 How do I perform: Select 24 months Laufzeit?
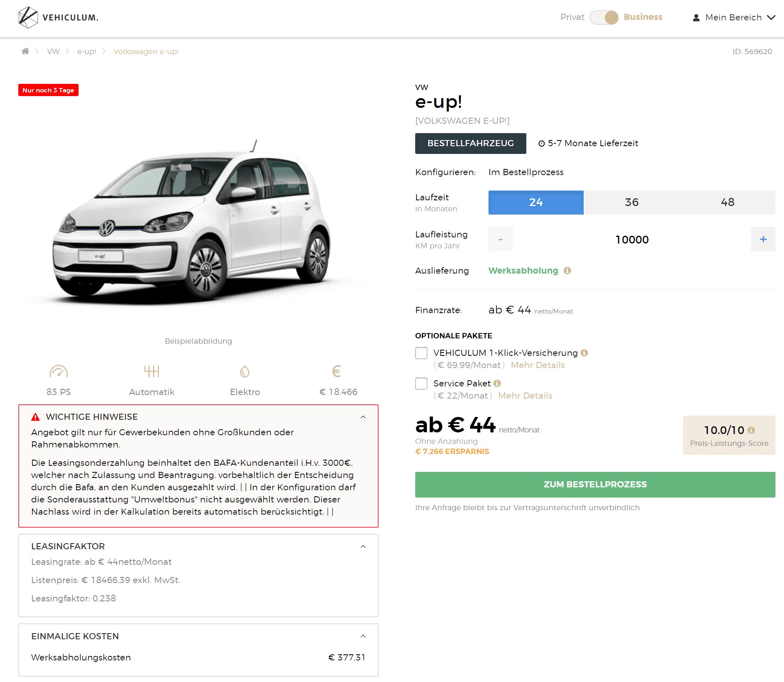point(536,202)
